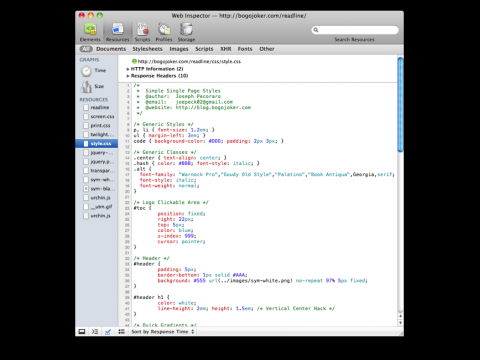The image size is (480, 360).
Task: Filter resources by Documents
Action: point(111,49)
